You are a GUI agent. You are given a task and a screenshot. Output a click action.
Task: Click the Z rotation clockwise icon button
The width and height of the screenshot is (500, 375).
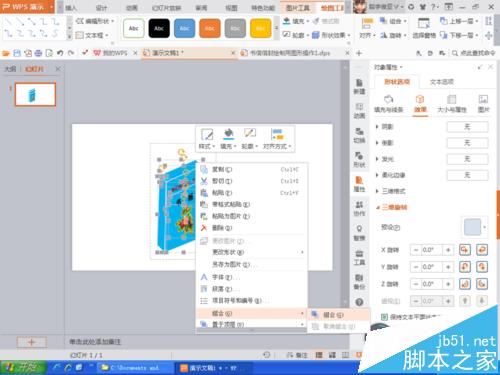tap(465, 284)
